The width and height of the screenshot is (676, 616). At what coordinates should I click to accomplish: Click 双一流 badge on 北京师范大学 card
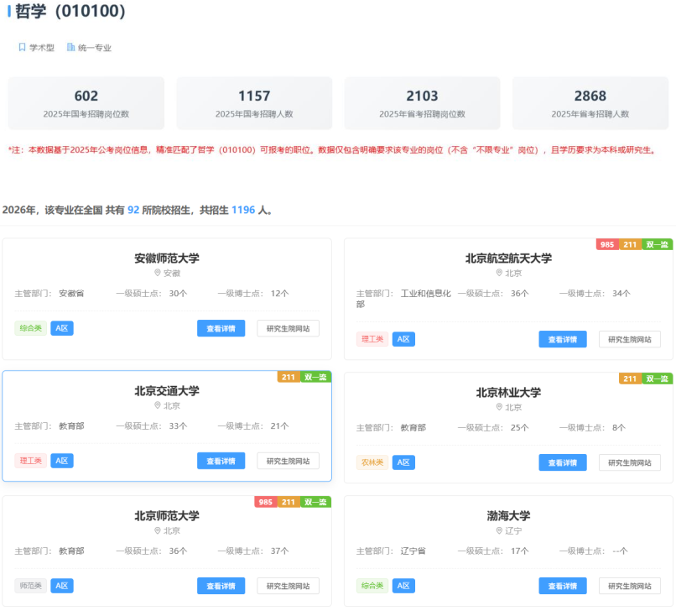[315, 502]
